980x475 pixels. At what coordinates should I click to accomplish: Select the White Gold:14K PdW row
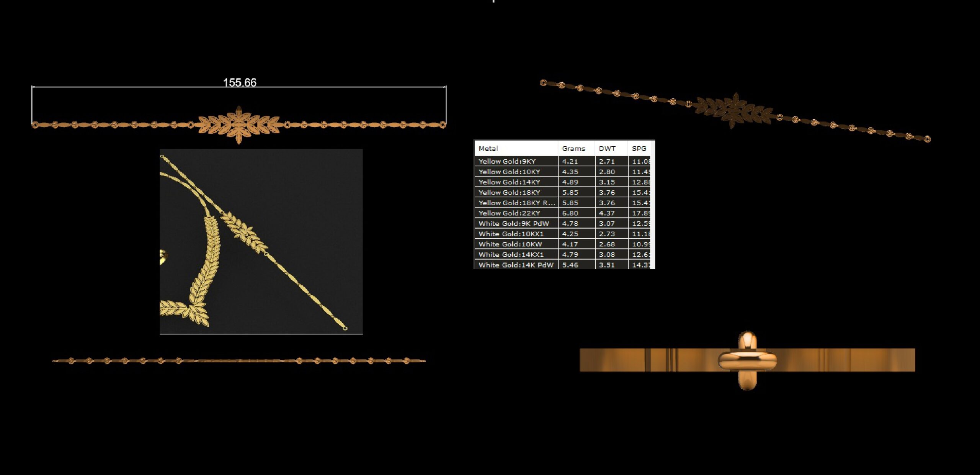pyautogui.click(x=516, y=265)
